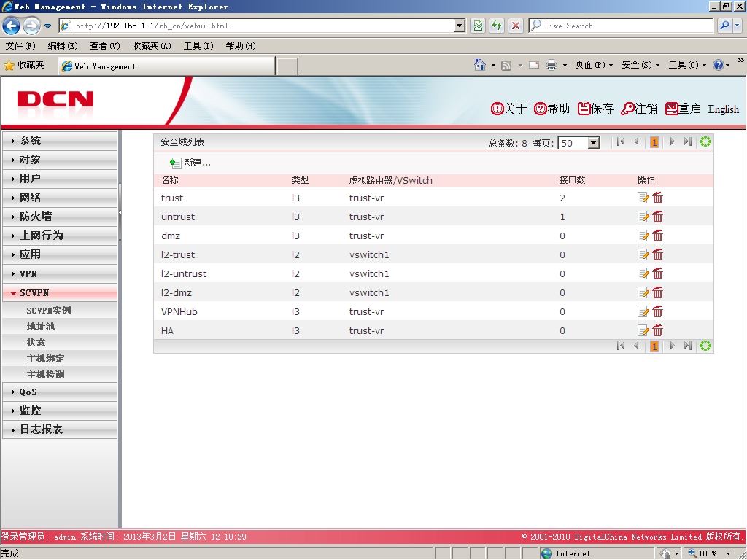
Task: Click the printer icon in command bar
Action: 551,65
